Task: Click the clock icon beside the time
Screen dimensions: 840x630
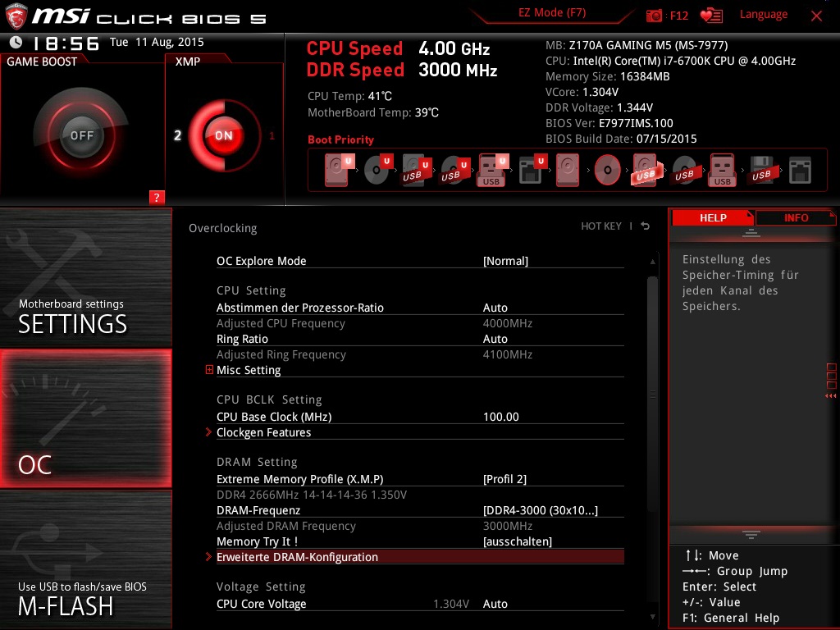Action: tap(16, 43)
